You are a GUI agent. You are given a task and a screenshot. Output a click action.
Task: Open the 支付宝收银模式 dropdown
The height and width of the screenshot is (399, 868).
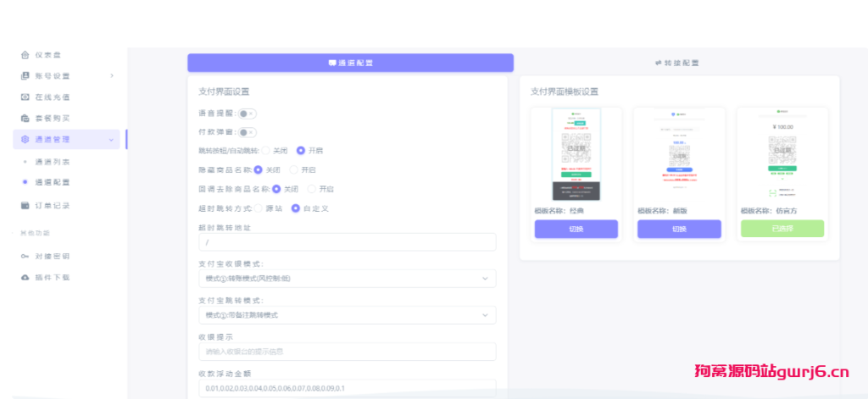[x=347, y=279]
